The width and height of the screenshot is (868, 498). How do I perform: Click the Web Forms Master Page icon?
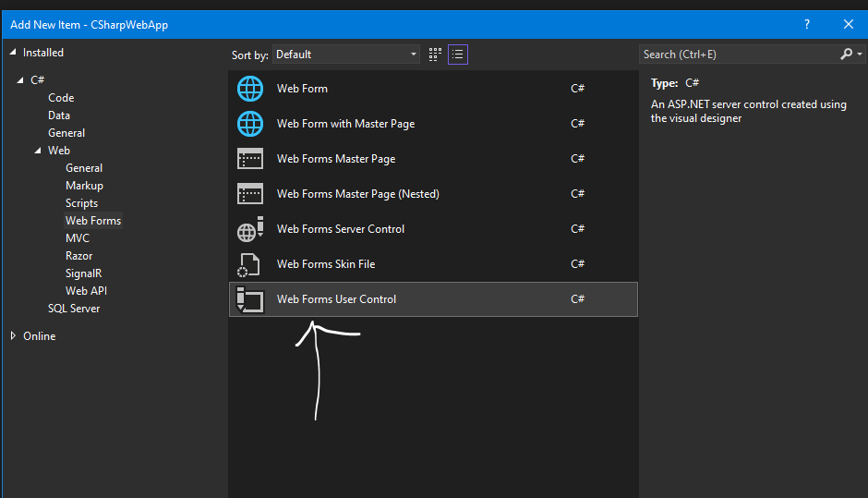coord(250,158)
